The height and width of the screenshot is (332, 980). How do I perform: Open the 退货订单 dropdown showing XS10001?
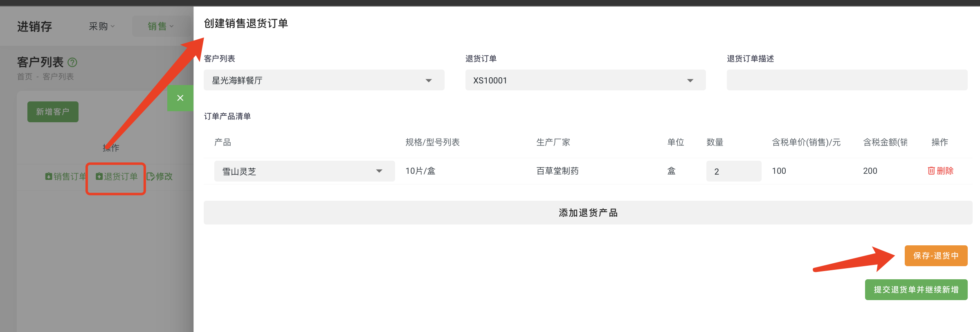585,80
